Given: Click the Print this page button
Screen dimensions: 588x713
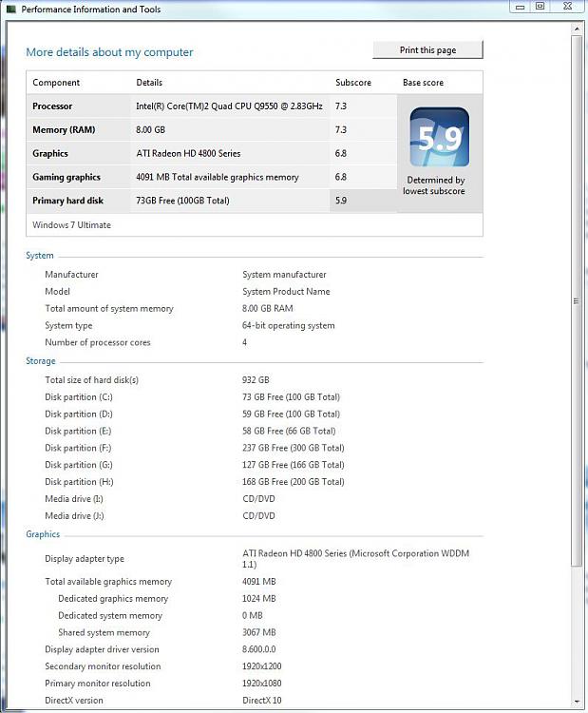Looking at the screenshot, I should [427, 50].
